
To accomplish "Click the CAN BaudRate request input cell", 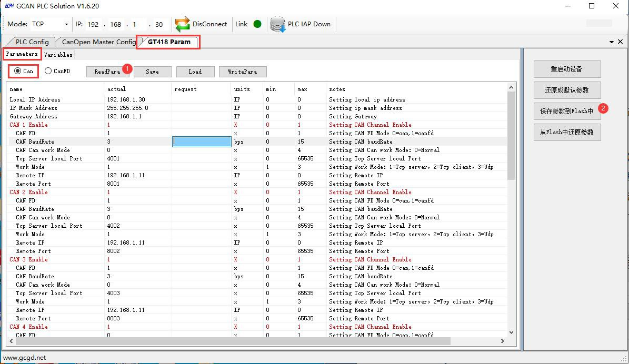I will coord(202,141).
